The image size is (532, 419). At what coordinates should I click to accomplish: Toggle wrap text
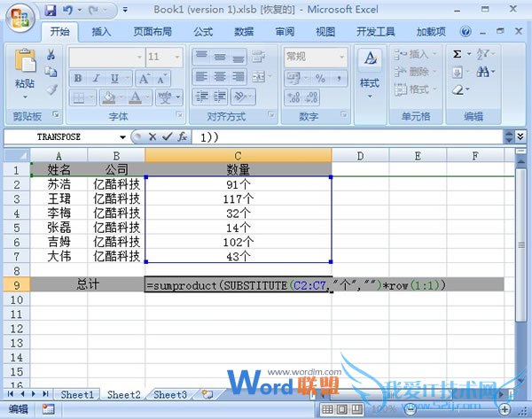click(x=258, y=57)
